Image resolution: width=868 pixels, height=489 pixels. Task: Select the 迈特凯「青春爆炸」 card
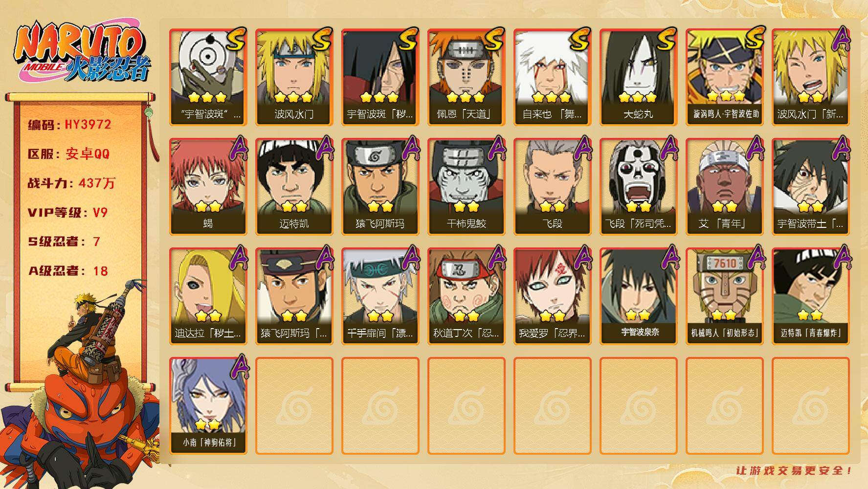(810, 296)
